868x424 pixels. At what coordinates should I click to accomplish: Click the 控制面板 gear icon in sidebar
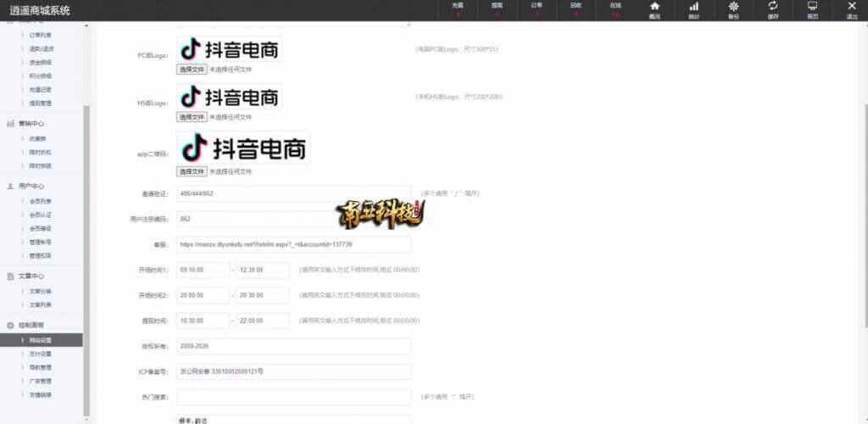(x=10, y=325)
